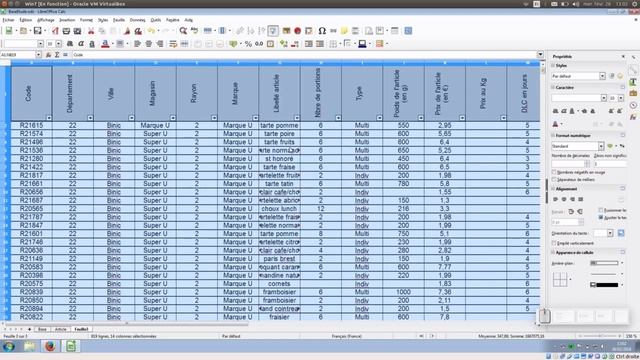Collapse the Alignement section in sidebar
The image size is (640, 360).
pos(553,189)
